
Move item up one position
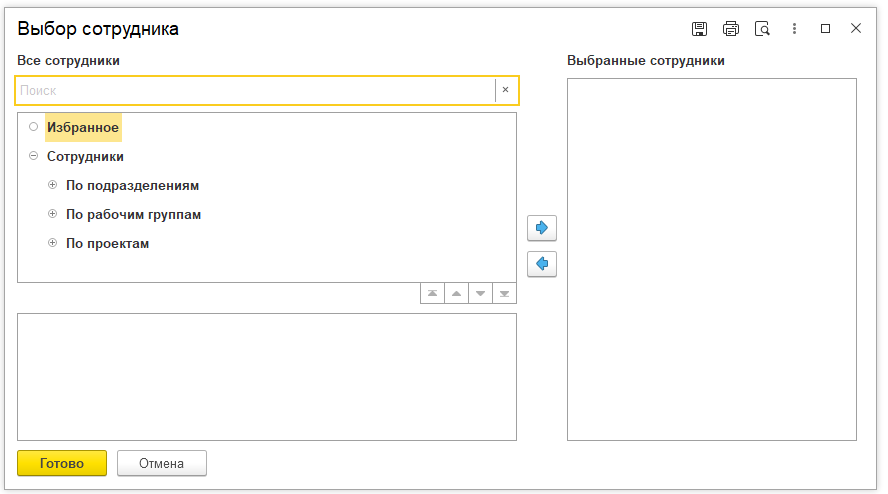coord(456,294)
